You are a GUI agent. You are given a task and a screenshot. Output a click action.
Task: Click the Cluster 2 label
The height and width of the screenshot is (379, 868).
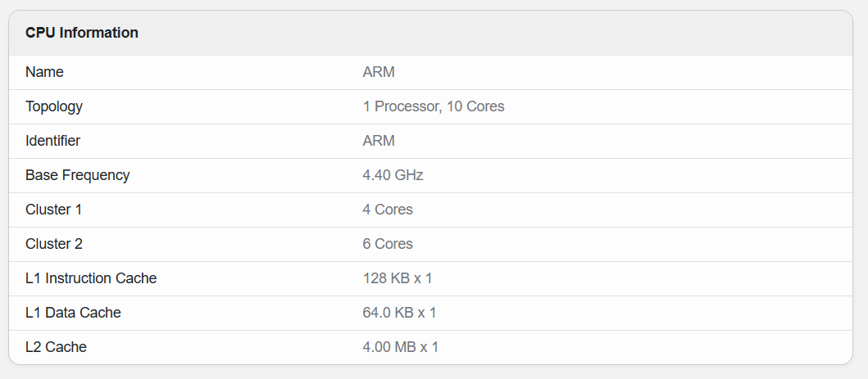click(54, 244)
